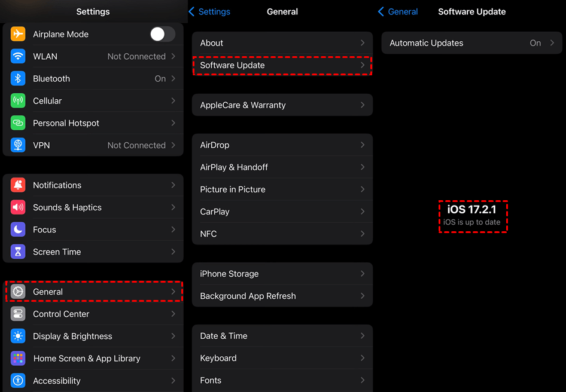Tap Automatic Updates On value
Screen dimensions: 566x392
point(535,43)
